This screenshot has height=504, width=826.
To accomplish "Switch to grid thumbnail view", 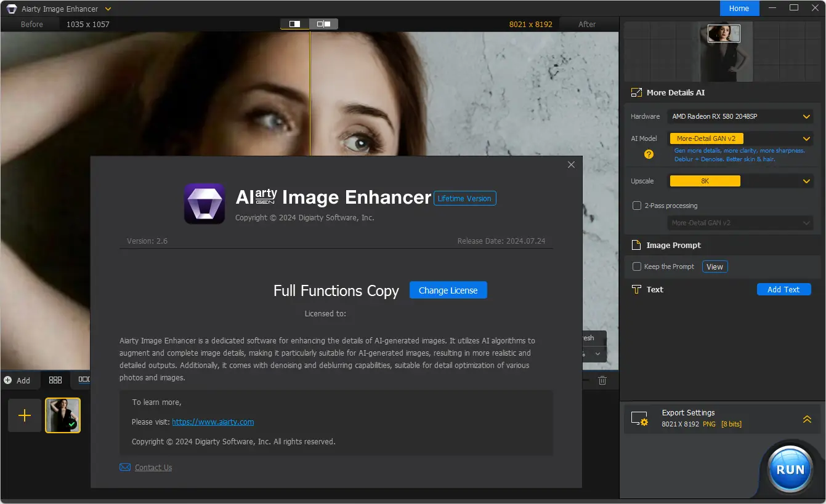I will coord(55,380).
